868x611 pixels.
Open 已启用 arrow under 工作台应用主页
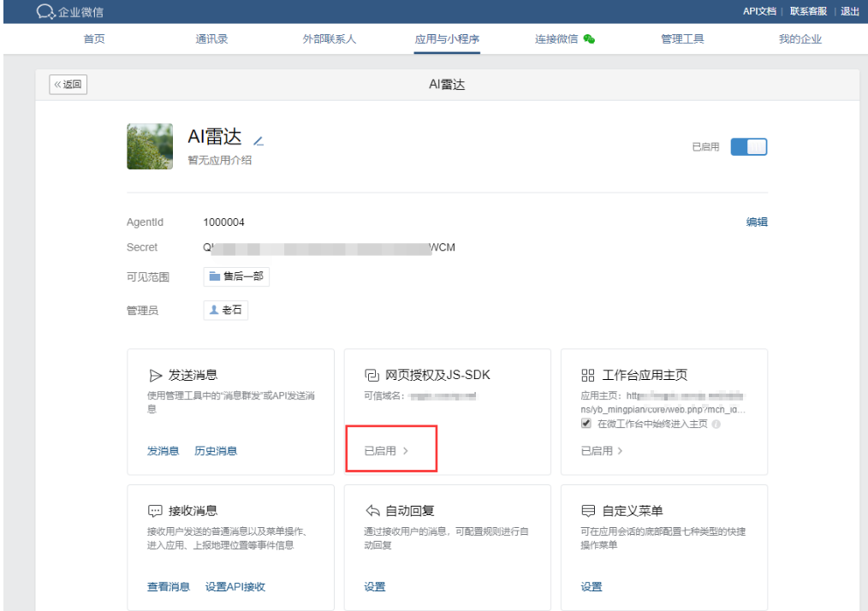pos(602,451)
